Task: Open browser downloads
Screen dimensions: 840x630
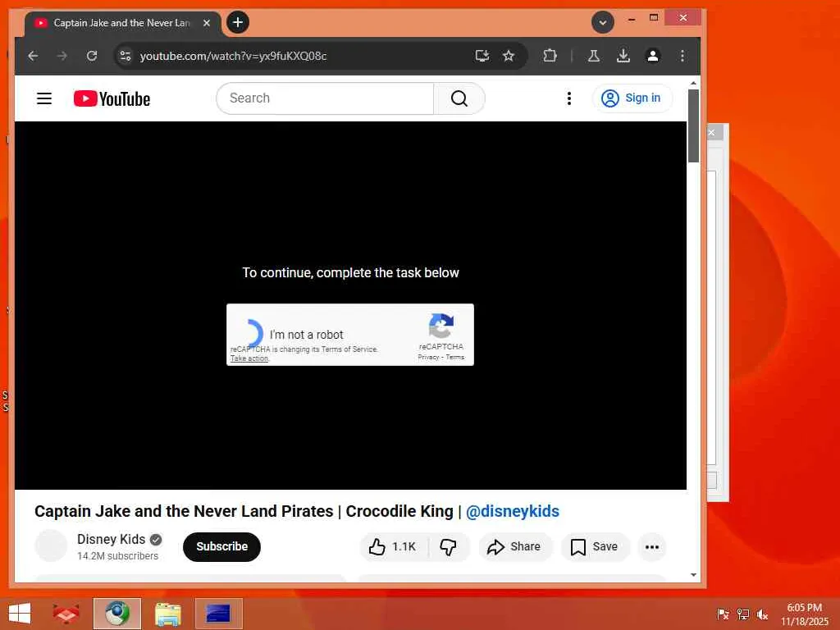Action: pyautogui.click(x=623, y=56)
